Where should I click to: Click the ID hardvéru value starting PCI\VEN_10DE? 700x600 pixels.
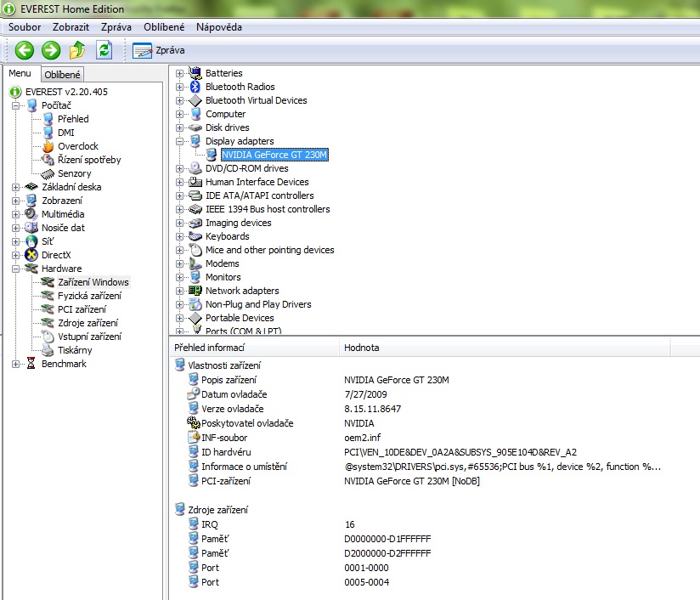point(460,452)
